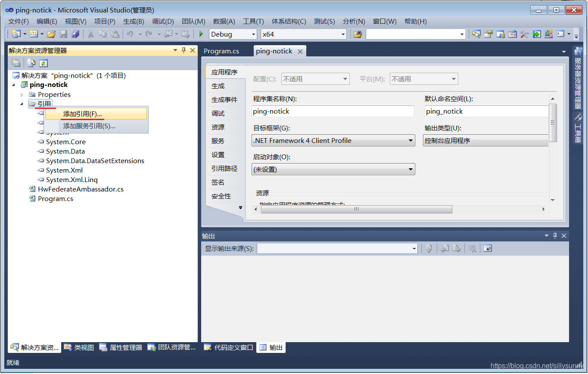Switch to 属性管理器 bottom tab
Viewport: 588px width, 374px height.
[x=121, y=347]
